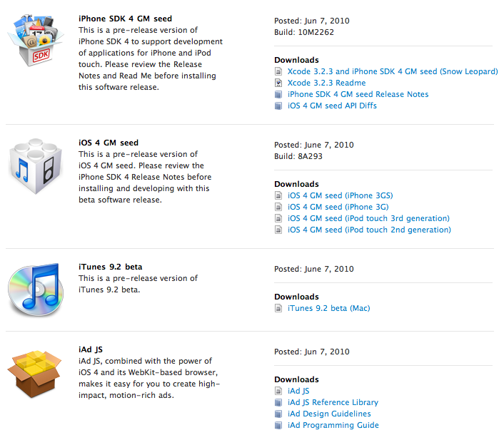The image size is (504, 440).
Task: Read the iAd Programming Guide
Action: point(333,425)
